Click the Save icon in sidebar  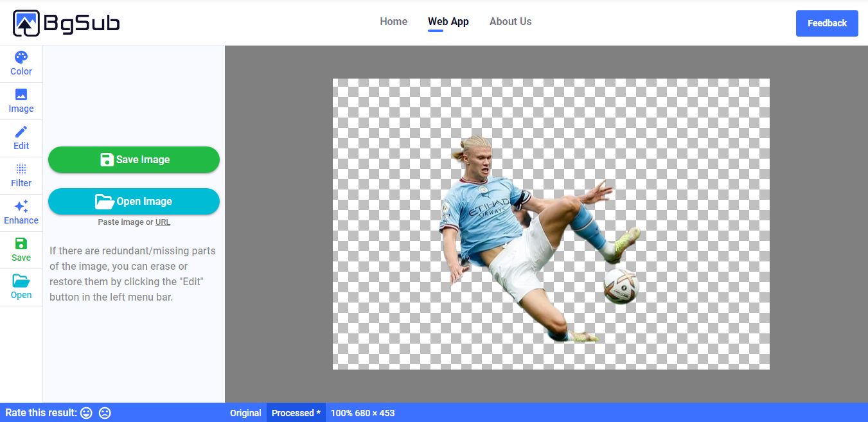click(x=21, y=250)
